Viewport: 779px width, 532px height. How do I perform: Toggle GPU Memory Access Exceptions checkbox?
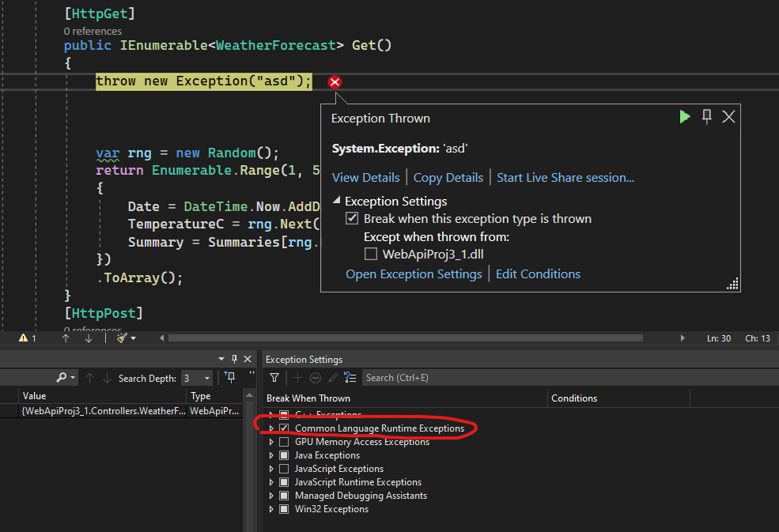point(284,442)
